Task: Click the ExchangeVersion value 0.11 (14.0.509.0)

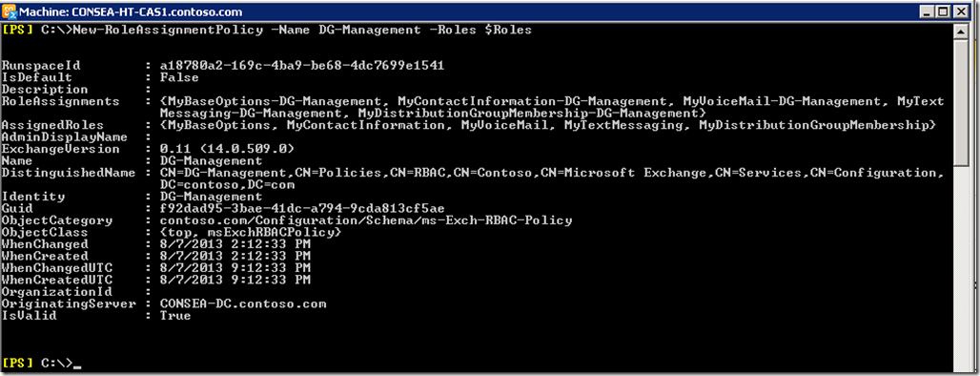Action: pos(227,149)
